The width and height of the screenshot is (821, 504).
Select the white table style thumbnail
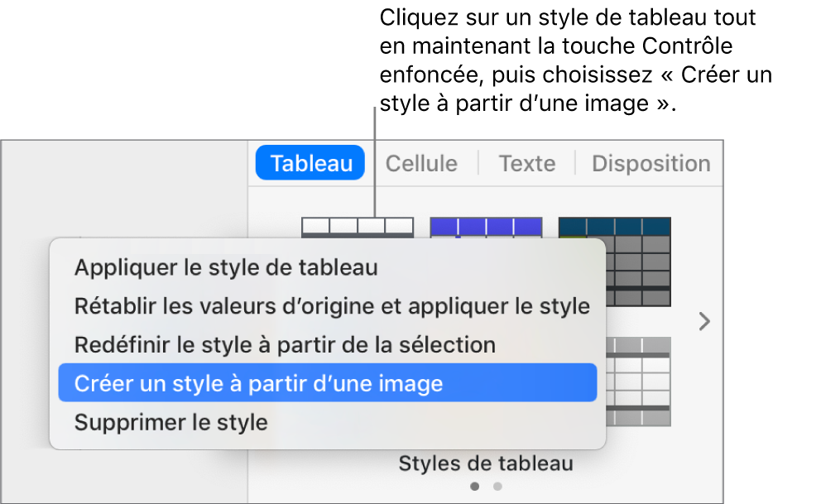click(357, 227)
